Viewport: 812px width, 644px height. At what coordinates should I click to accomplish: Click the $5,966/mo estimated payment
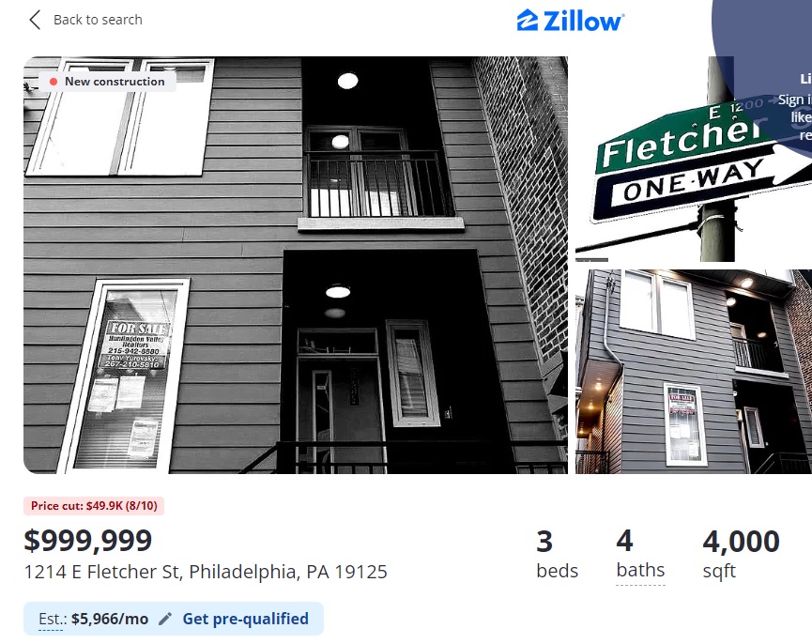pos(110,619)
